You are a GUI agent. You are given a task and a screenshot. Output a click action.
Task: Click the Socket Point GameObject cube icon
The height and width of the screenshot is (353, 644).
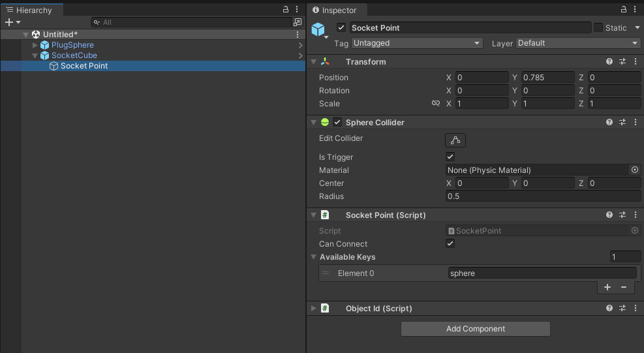pos(54,66)
